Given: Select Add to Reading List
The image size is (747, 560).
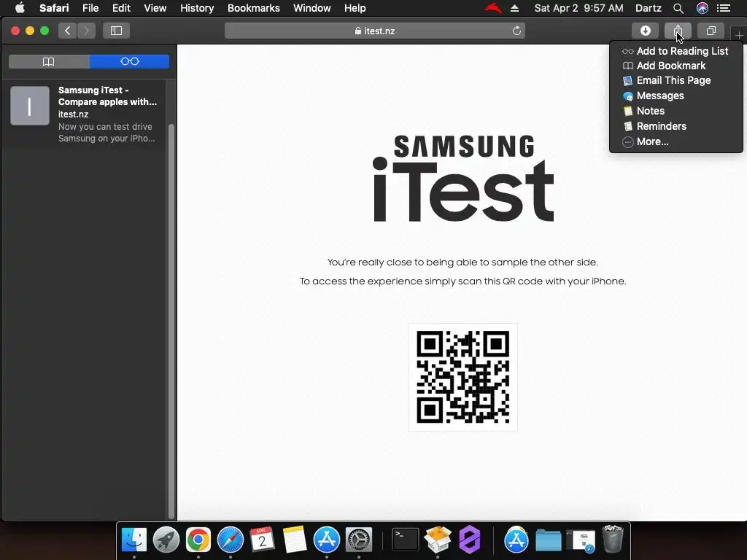Looking at the screenshot, I should click(x=676, y=51).
